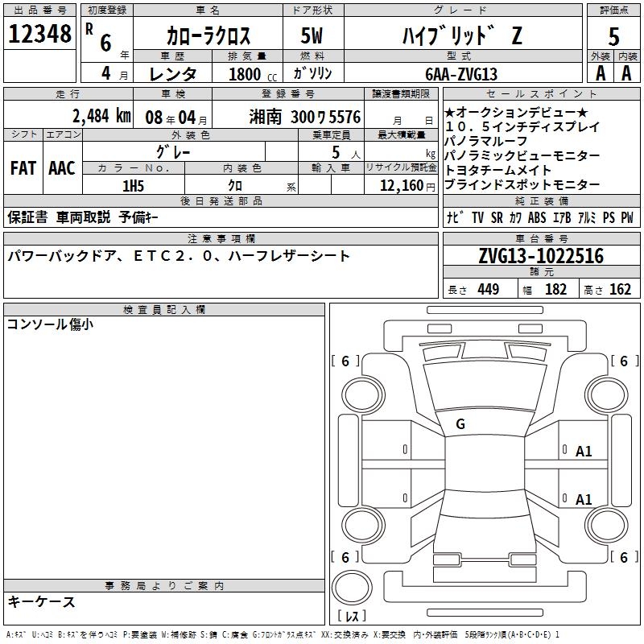Click the exterior grade A under 外装
The image size is (644, 644).
(601, 73)
